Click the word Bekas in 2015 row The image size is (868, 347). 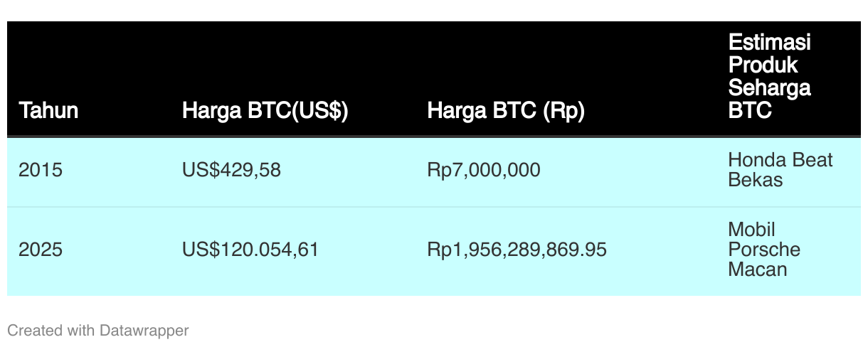tap(756, 180)
